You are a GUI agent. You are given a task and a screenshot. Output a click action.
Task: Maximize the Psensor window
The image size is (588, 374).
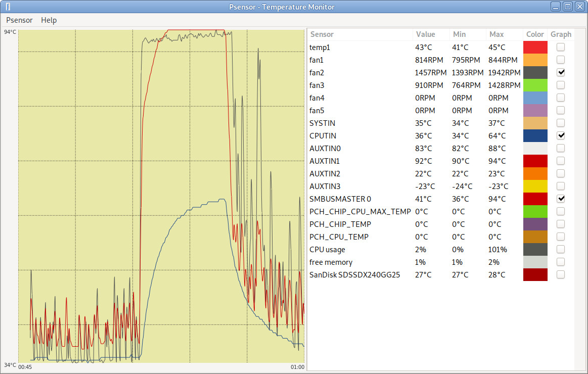click(568, 7)
